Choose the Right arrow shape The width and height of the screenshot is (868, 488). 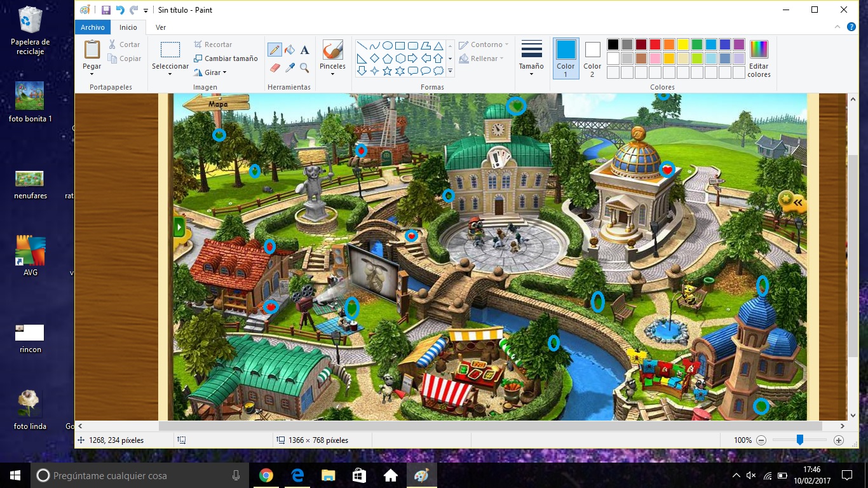412,58
